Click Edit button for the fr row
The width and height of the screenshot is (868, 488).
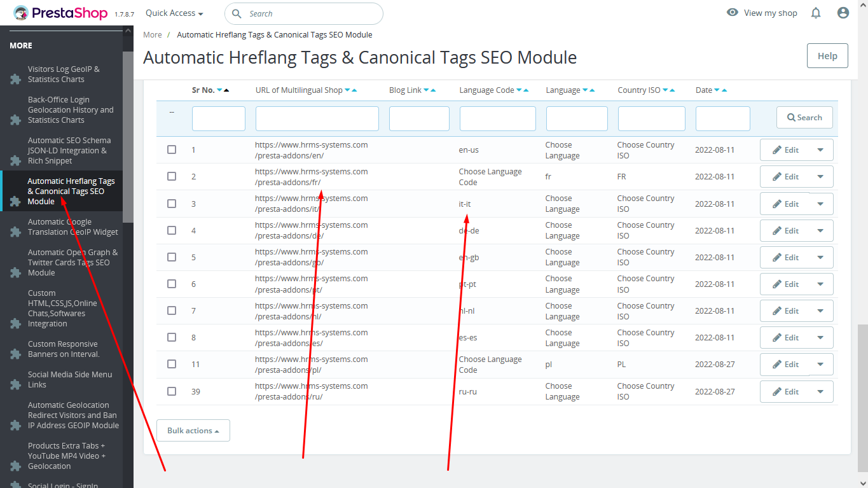[x=785, y=177]
